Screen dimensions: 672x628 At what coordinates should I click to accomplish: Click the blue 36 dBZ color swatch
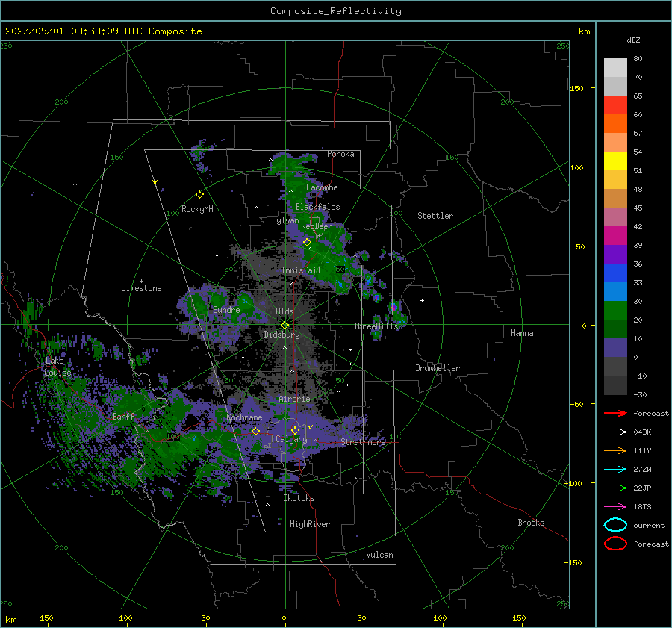(x=615, y=273)
